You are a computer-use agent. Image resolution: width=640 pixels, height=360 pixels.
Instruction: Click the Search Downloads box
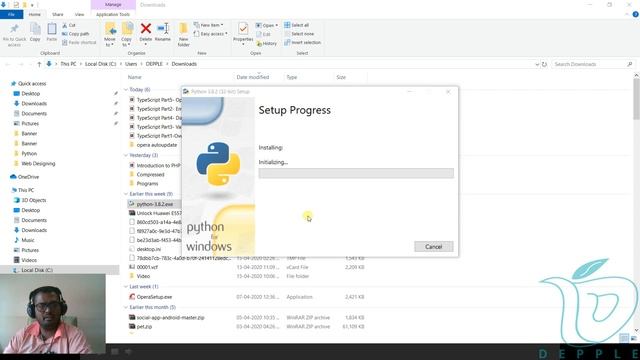[593, 64]
